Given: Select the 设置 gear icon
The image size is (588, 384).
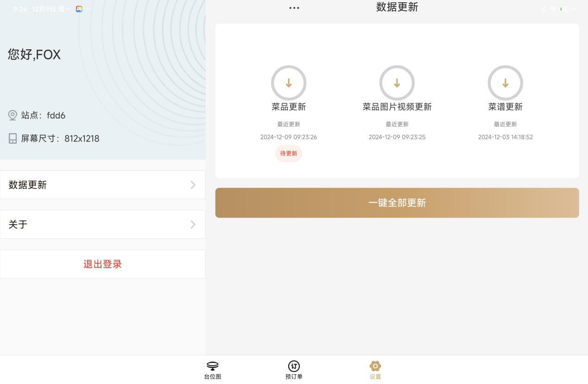Looking at the screenshot, I should (x=375, y=366).
